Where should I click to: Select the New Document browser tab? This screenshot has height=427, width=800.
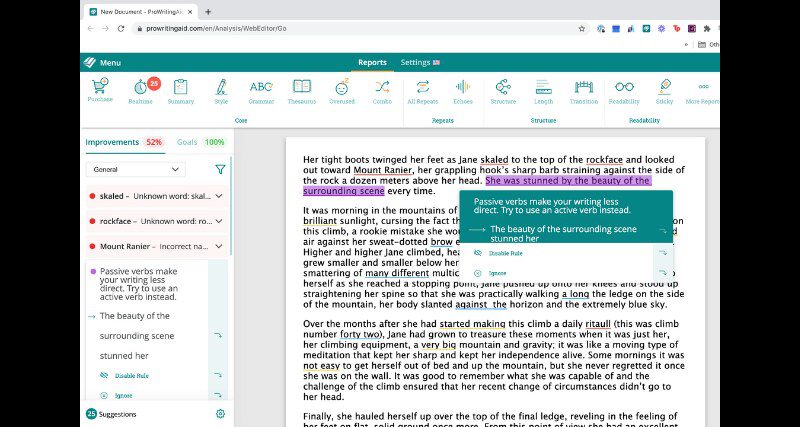[139, 12]
